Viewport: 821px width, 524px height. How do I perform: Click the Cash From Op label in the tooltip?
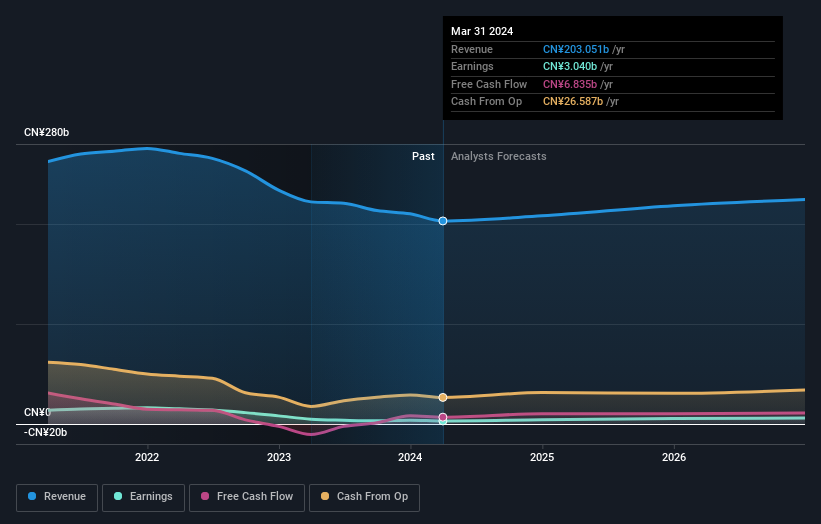486,102
